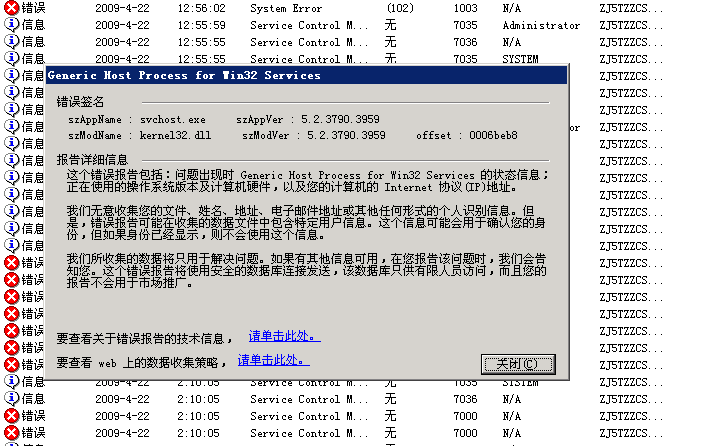
Task: Click the info icon of the 12:55:55 SYSTEM row
Action: click(11, 59)
